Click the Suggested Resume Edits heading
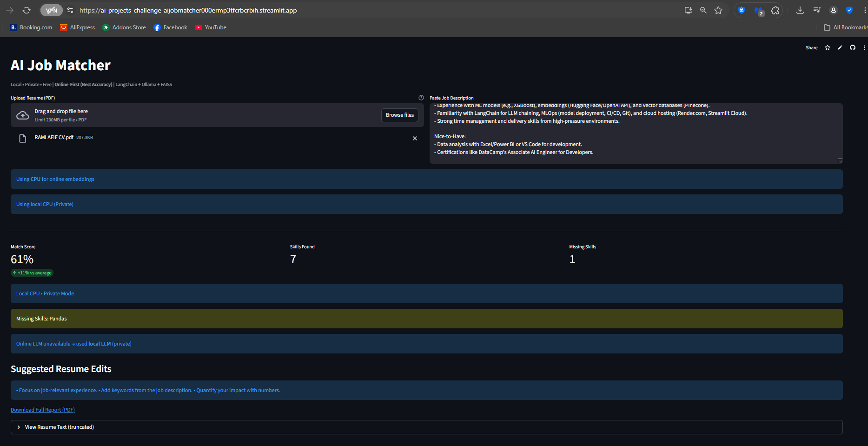 coord(61,369)
